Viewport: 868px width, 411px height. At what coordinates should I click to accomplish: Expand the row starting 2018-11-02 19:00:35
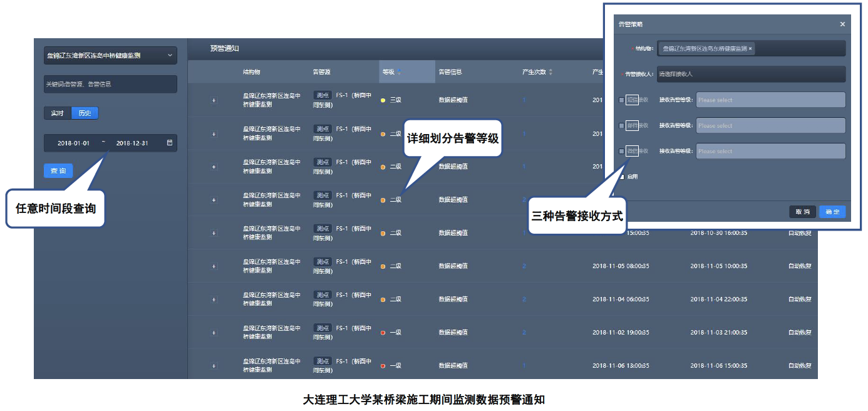214,333
